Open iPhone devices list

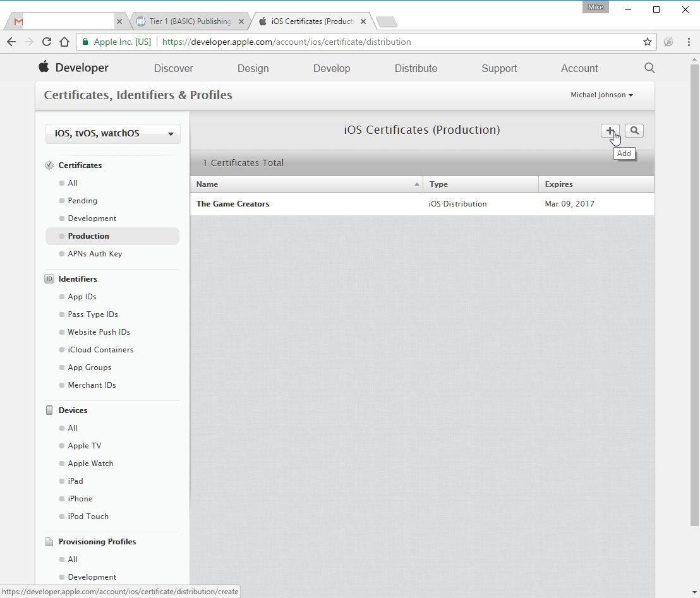(x=80, y=499)
